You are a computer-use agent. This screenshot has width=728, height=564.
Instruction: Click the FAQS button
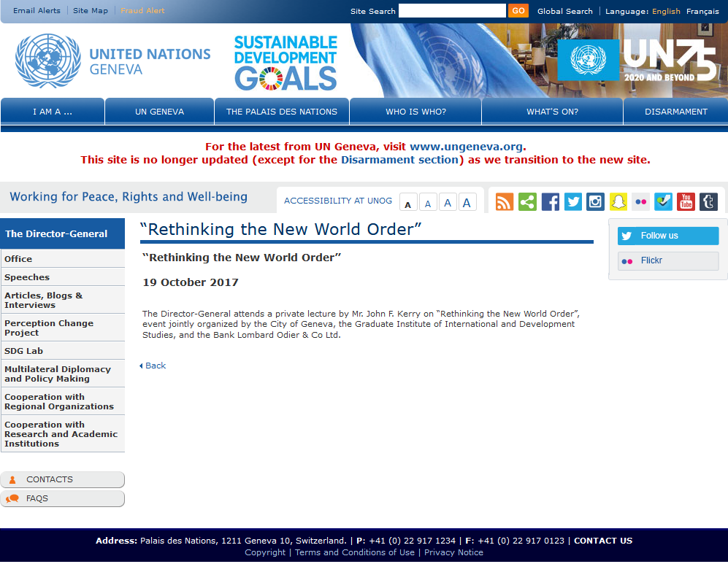pos(63,498)
